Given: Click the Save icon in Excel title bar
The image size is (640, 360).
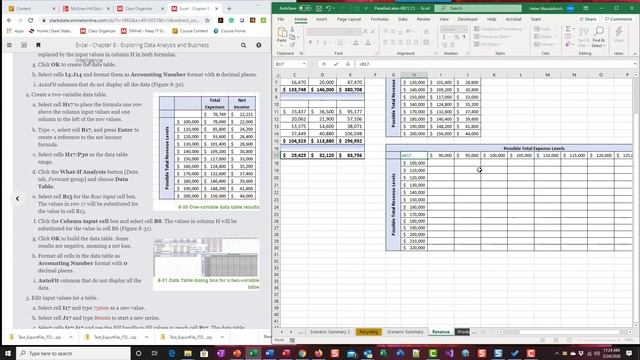Looking at the screenshot, I should click(319, 8).
